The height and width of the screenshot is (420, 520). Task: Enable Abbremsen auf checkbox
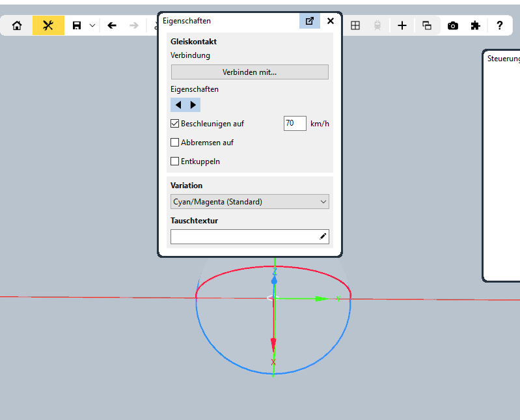(175, 143)
